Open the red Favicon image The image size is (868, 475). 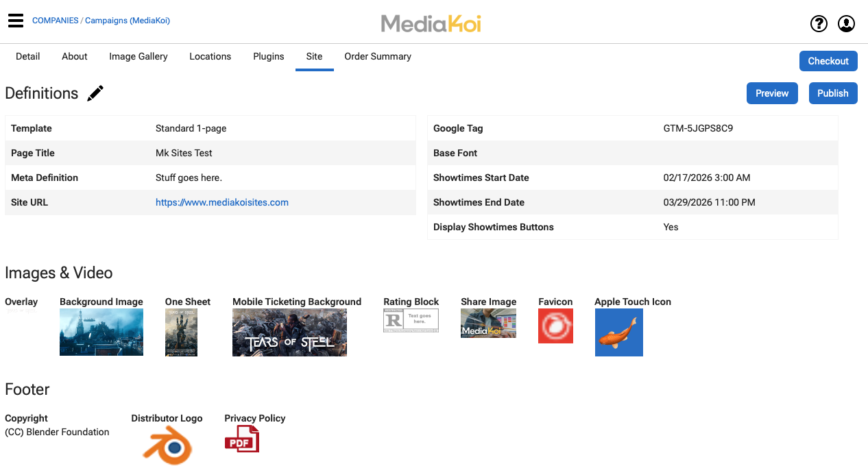pyautogui.click(x=555, y=326)
